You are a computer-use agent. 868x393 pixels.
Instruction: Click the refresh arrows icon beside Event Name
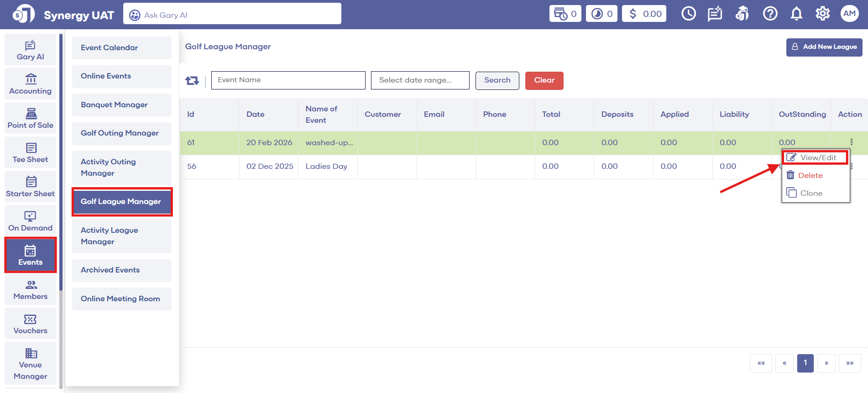192,81
